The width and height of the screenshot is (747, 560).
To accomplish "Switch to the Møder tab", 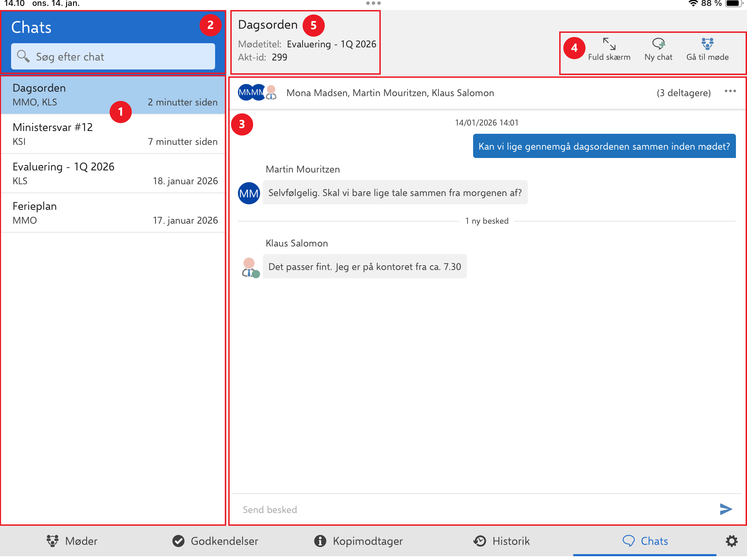I will click(x=72, y=541).
